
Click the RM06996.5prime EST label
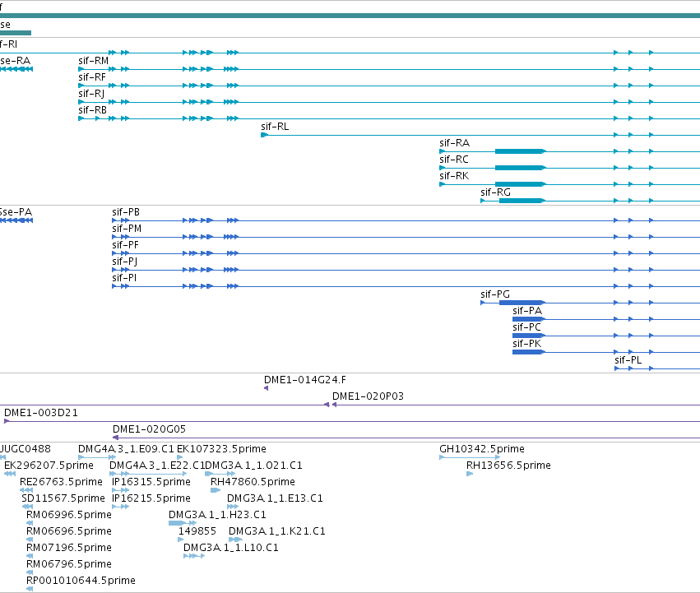coord(69,515)
